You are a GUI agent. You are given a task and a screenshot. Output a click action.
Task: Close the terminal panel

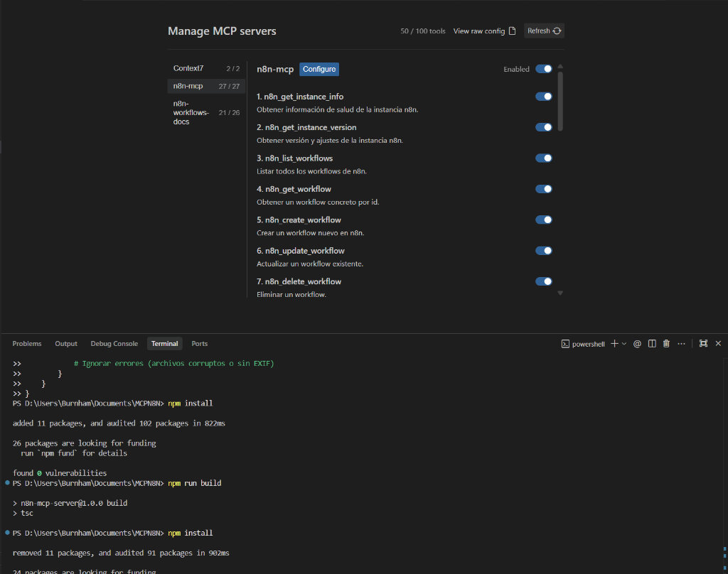(x=718, y=344)
